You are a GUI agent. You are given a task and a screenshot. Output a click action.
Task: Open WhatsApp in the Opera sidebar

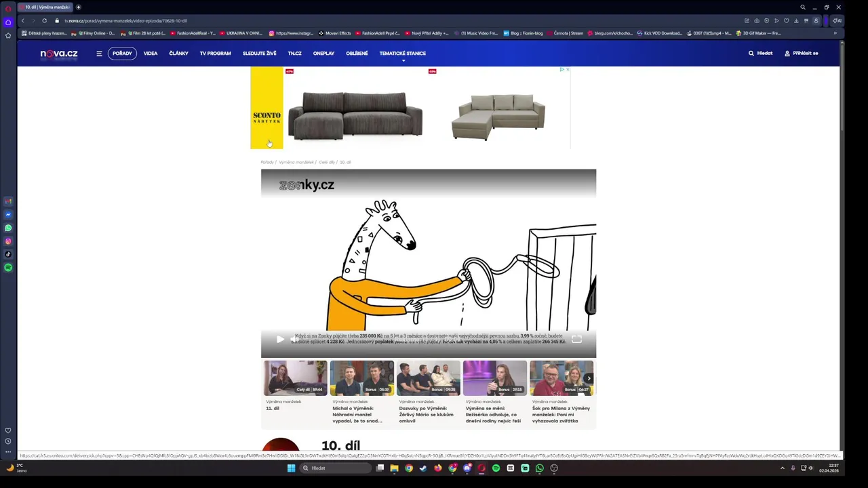click(8, 228)
